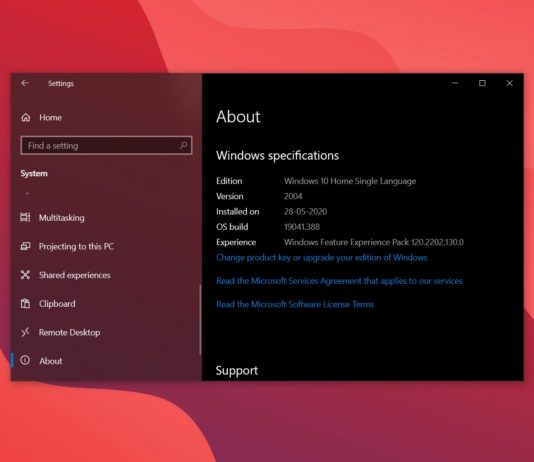
Task: Click the Home house icon
Action: (x=26, y=118)
